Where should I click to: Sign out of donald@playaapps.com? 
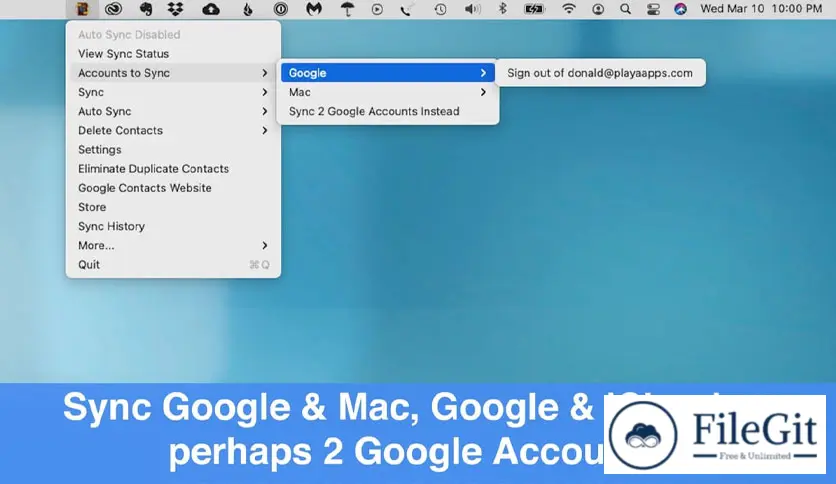click(600, 73)
